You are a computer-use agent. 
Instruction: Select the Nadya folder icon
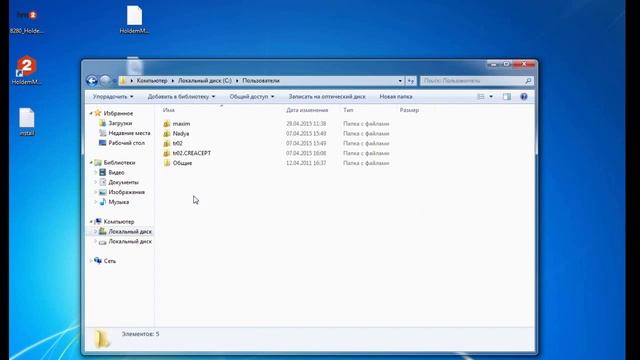point(167,133)
